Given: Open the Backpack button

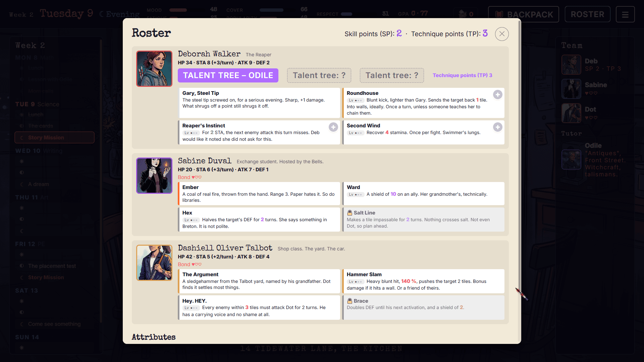Looking at the screenshot, I should click(x=524, y=14).
